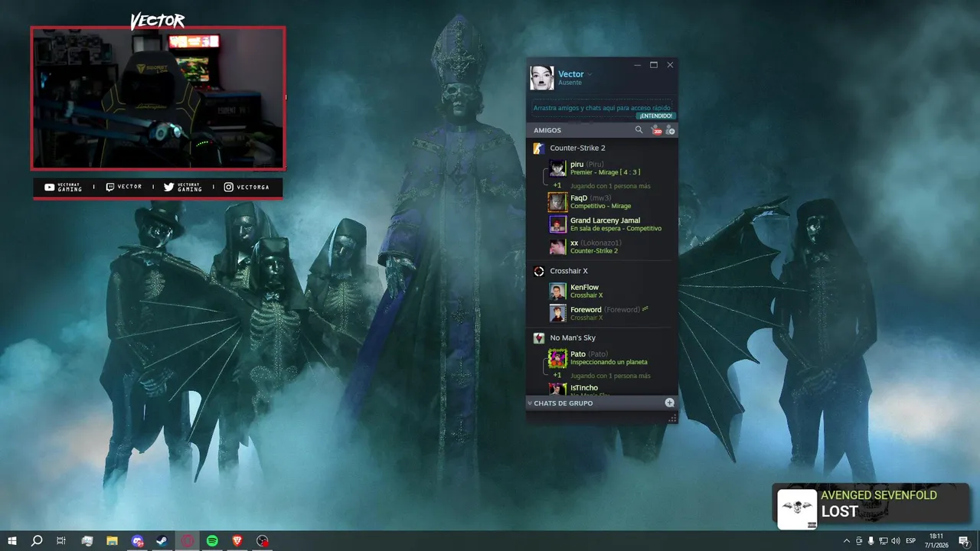The image size is (980, 551).
Task: Click the Crosshair X group title
Action: pyautogui.click(x=569, y=271)
